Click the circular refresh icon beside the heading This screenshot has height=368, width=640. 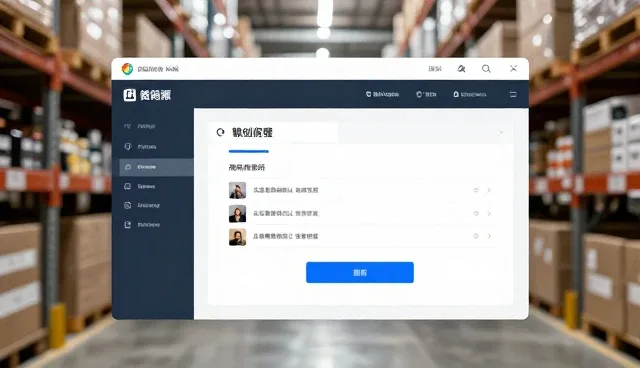[x=220, y=132]
